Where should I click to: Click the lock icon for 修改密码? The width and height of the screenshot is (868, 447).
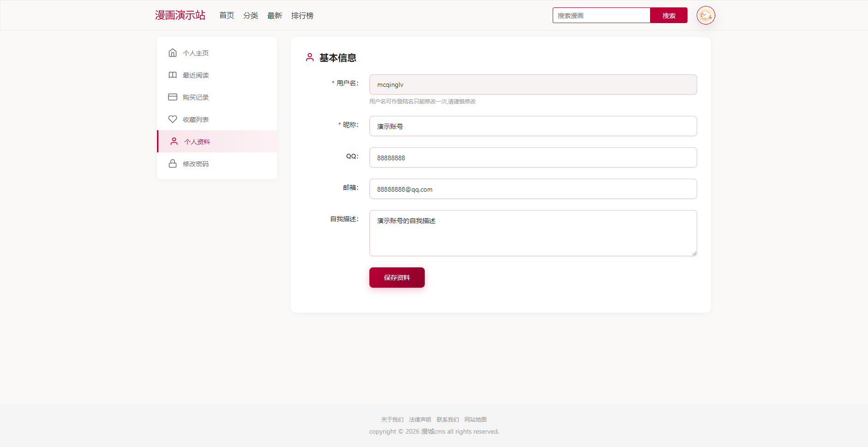(x=173, y=163)
